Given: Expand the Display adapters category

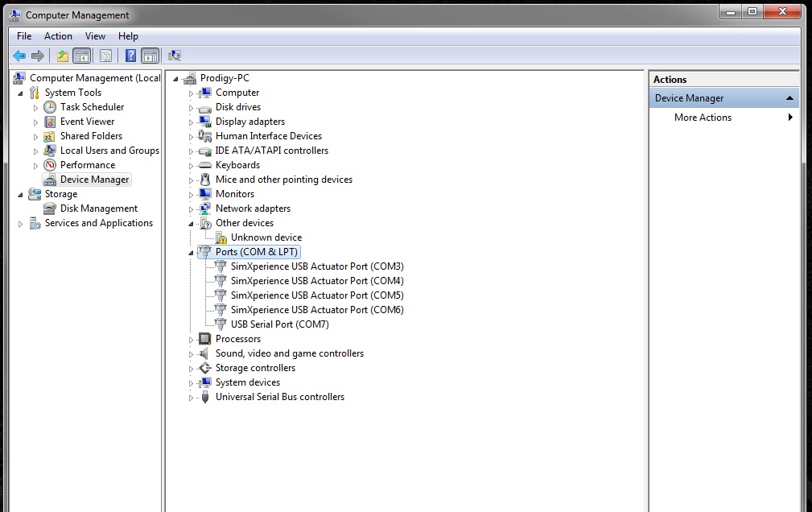Looking at the screenshot, I should [192, 122].
